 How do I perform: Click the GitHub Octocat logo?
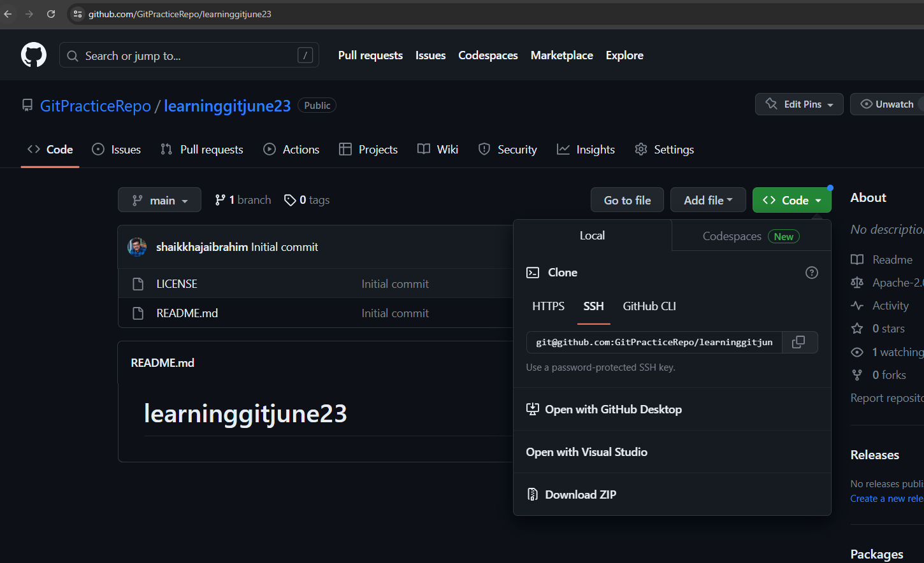(34, 55)
